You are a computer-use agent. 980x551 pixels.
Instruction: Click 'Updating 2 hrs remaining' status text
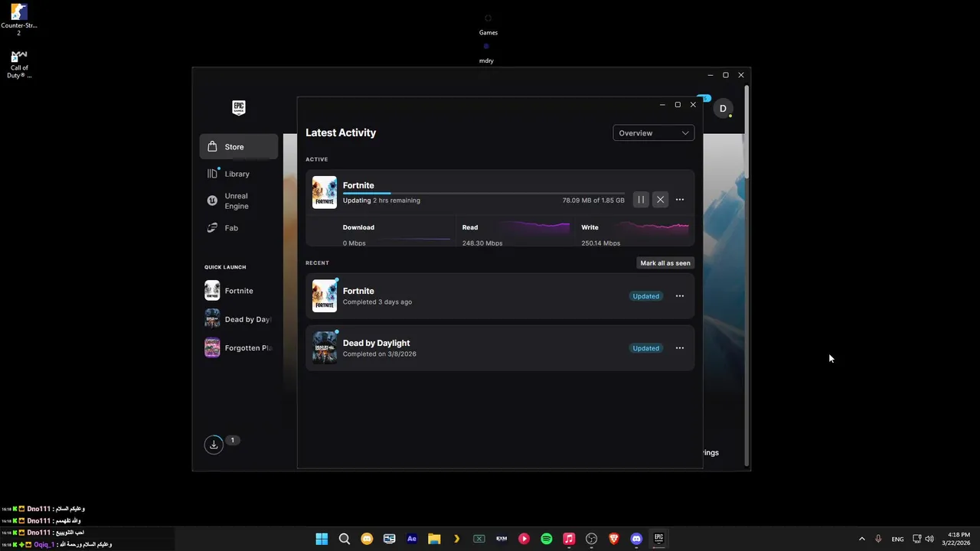381,201
